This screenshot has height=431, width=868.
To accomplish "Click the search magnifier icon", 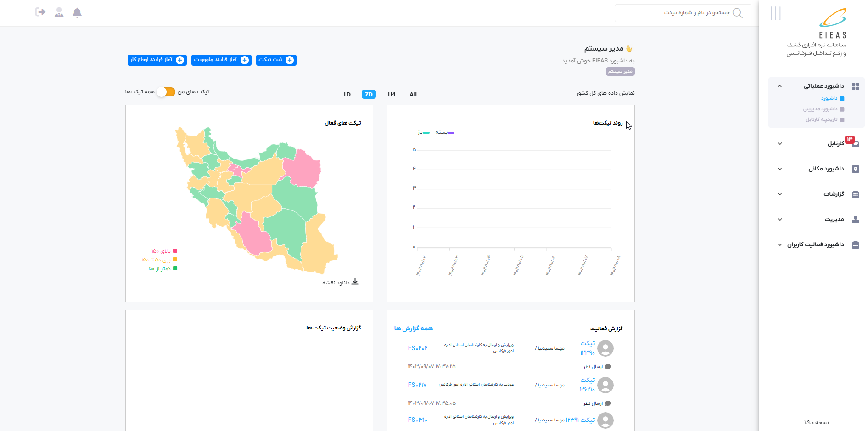I will (x=737, y=13).
